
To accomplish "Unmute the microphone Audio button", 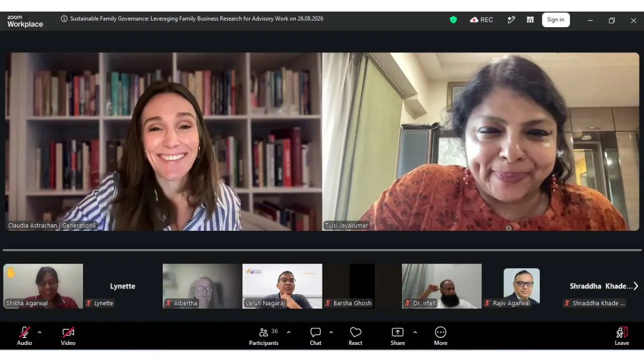I will 24,336.
